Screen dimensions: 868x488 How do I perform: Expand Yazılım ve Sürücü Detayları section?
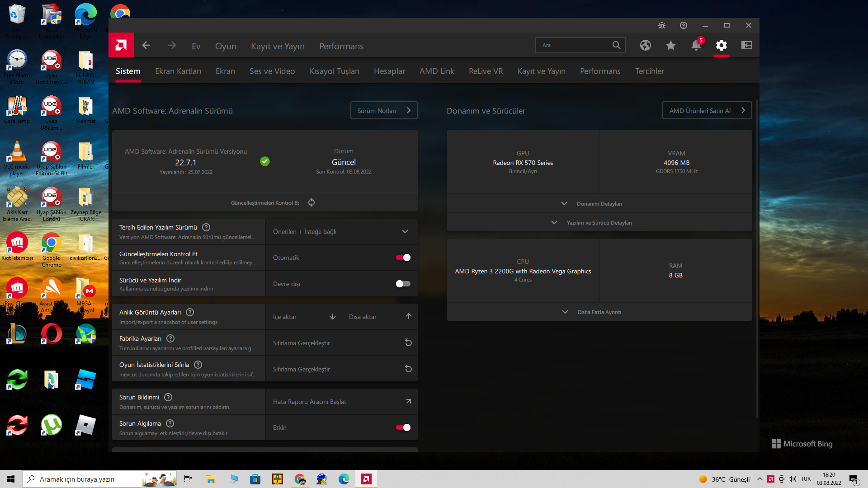pyautogui.click(x=599, y=223)
